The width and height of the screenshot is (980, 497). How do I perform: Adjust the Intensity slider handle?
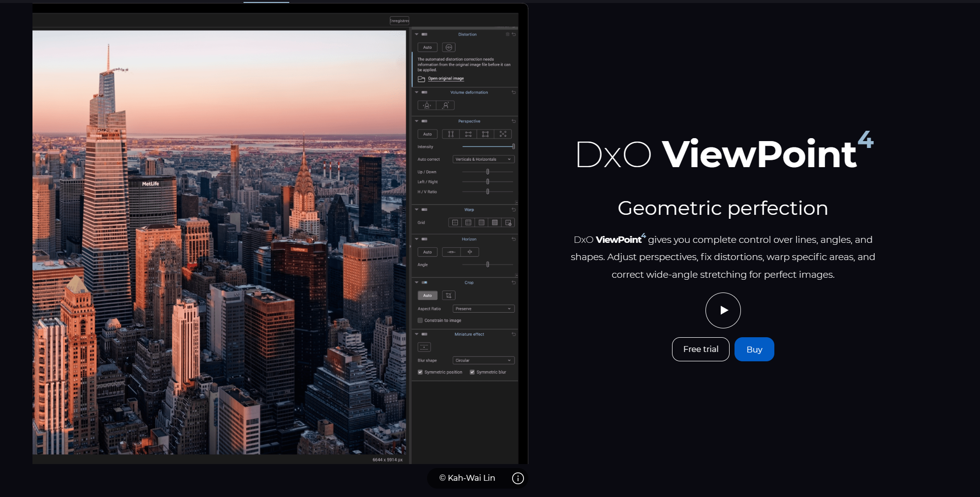pyautogui.click(x=514, y=146)
